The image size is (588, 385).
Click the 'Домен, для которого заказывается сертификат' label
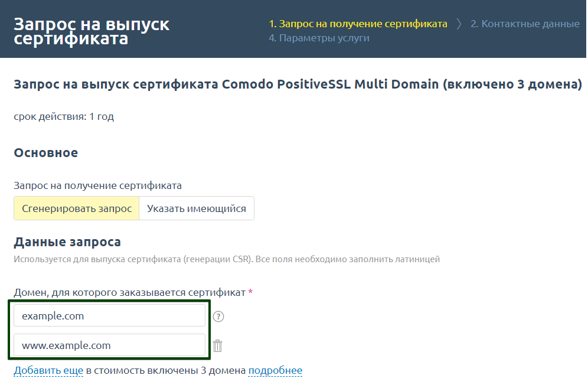[x=130, y=292]
